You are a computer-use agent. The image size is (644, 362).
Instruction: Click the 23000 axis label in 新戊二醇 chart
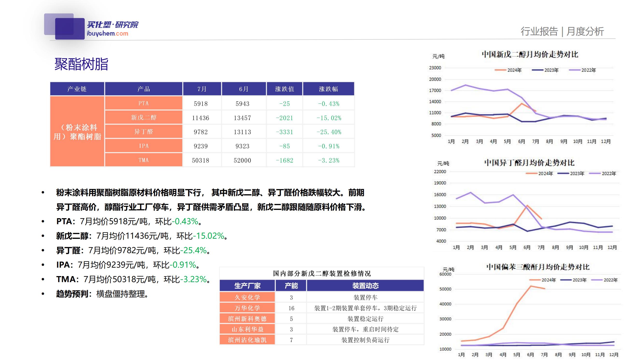(435, 68)
